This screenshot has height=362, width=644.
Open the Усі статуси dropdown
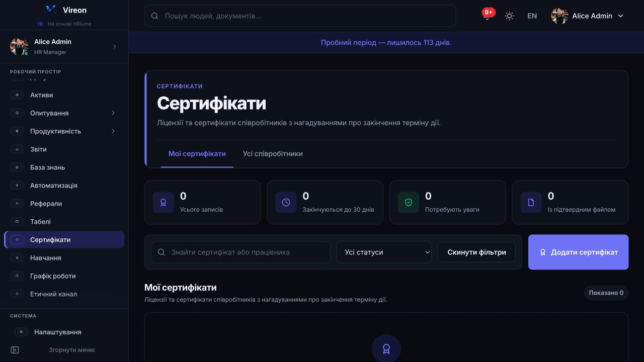point(384,252)
